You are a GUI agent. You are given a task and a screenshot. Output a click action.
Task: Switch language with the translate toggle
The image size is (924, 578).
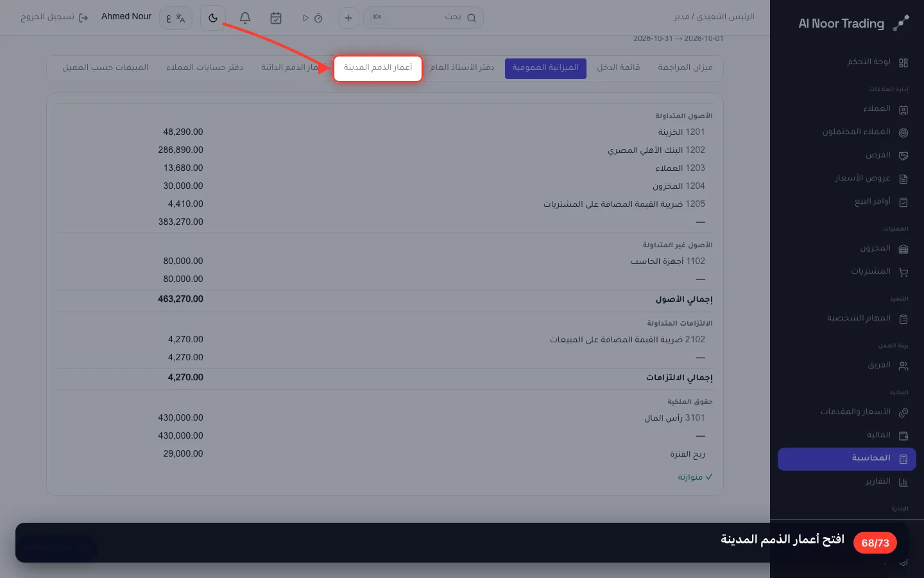[x=175, y=18]
